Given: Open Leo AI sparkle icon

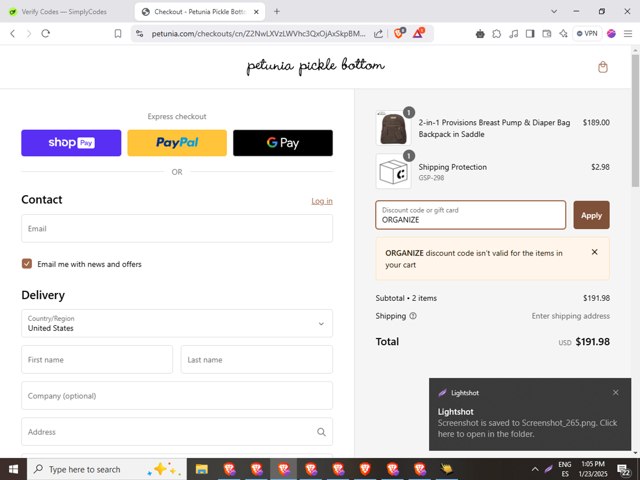Looking at the screenshot, I should pyautogui.click(x=563, y=34).
